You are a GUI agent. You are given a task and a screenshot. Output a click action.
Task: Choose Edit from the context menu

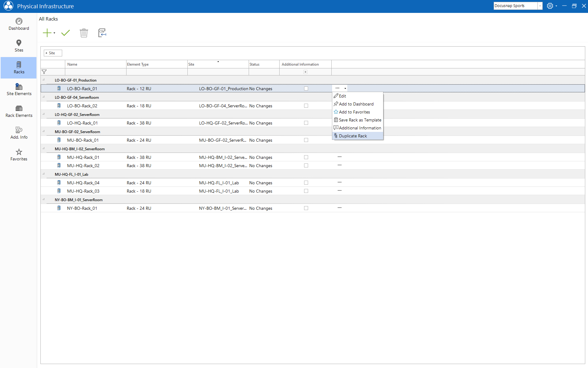tap(358, 96)
